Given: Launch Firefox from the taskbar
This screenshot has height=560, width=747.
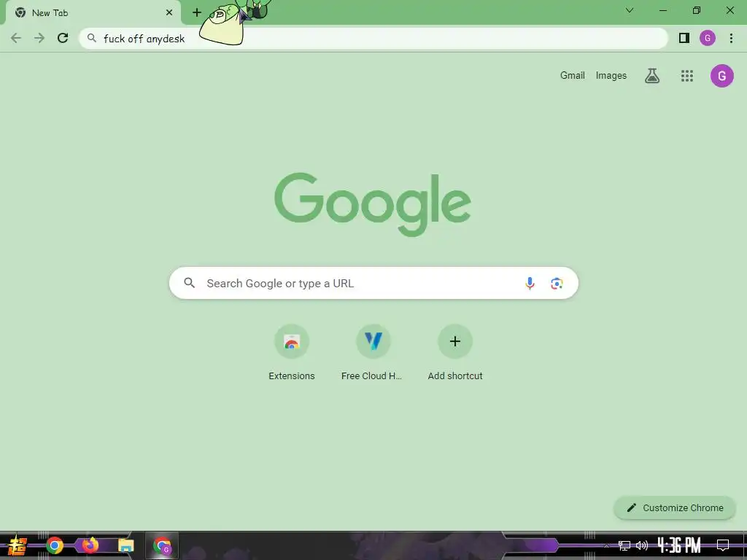Looking at the screenshot, I should 90,545.
